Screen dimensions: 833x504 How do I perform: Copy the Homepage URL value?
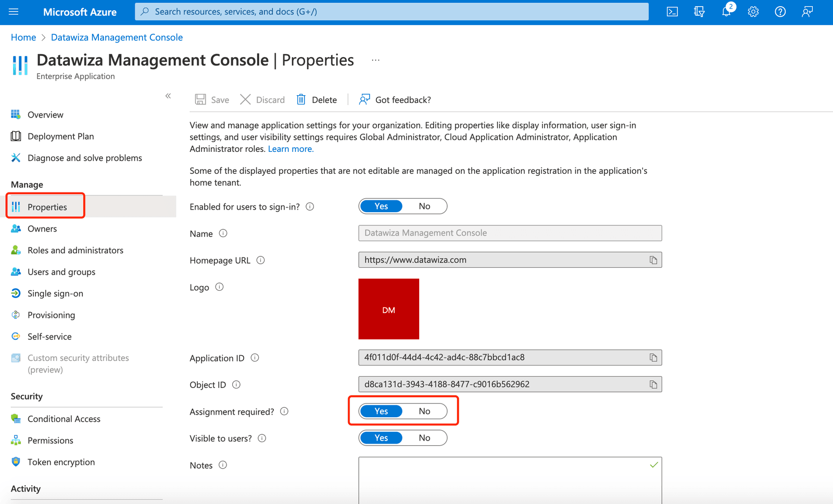pyautogui.click(x=653, y=260)
